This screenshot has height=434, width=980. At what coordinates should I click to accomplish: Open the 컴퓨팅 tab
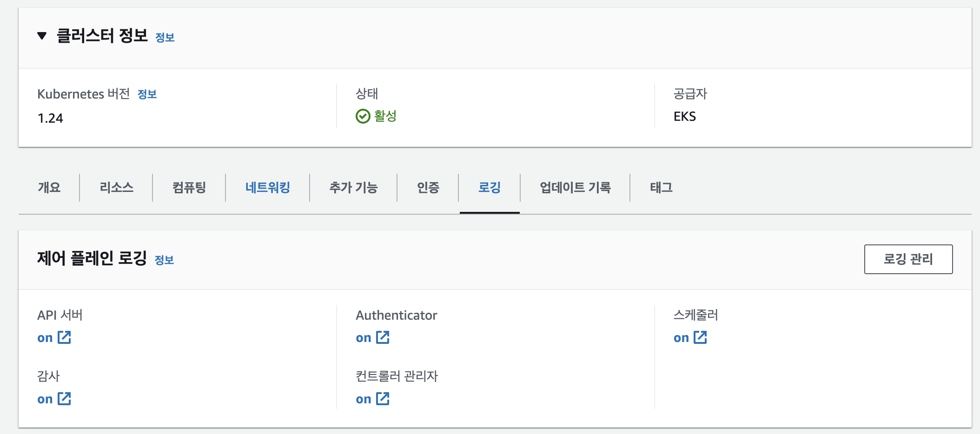click(189, 188)
